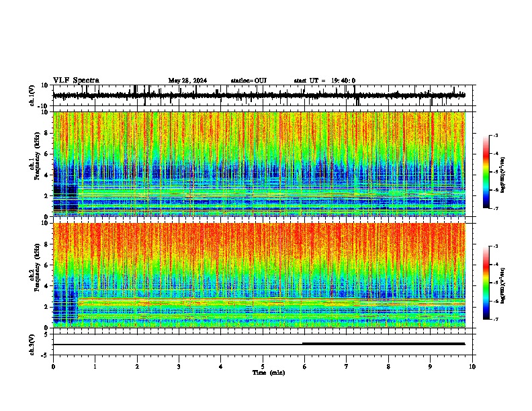The width and height of the screenshot is (532, 411).
Task: Click the date "May 28, 2024"
Action: 187,81
